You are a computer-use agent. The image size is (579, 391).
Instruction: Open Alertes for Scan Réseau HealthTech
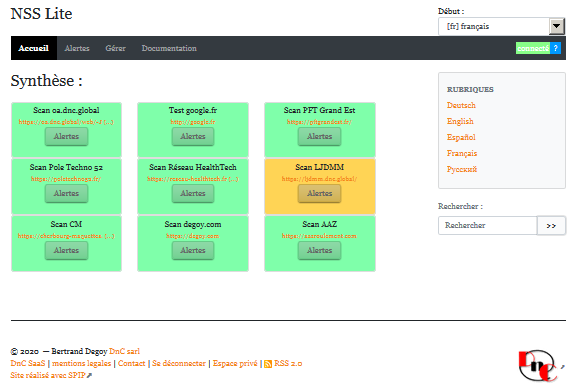(x=193, y=193)
